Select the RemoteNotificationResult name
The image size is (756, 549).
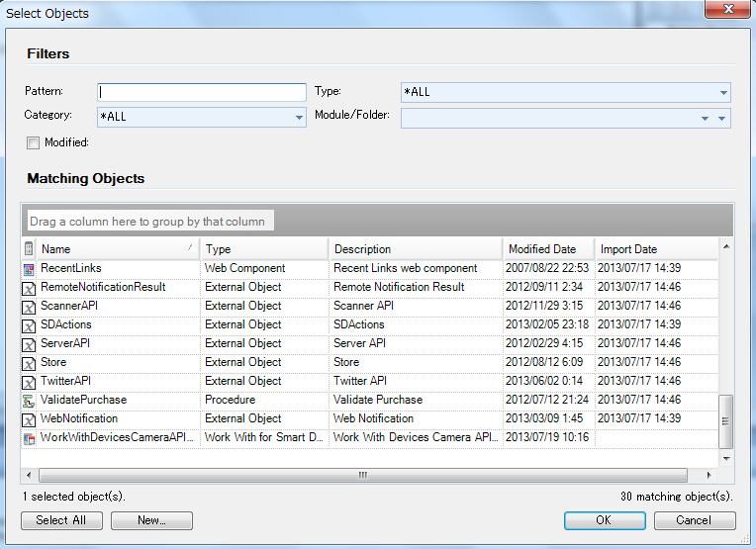point(103,287)
